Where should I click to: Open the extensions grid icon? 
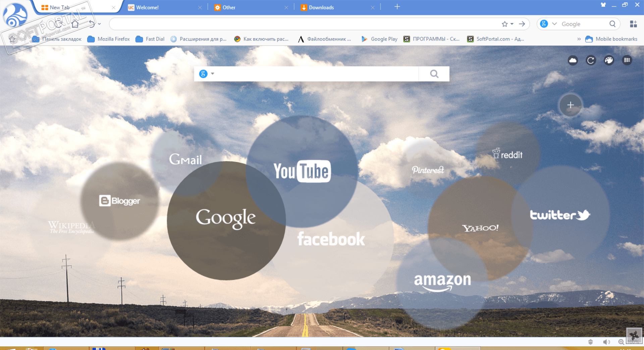click(633, 24)
